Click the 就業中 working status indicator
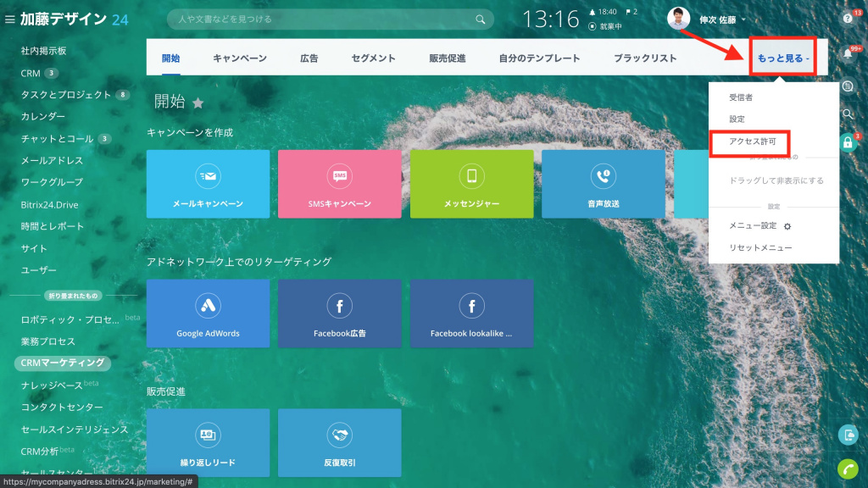This screenshot has width=868, height=488. [x=605, y=26]
